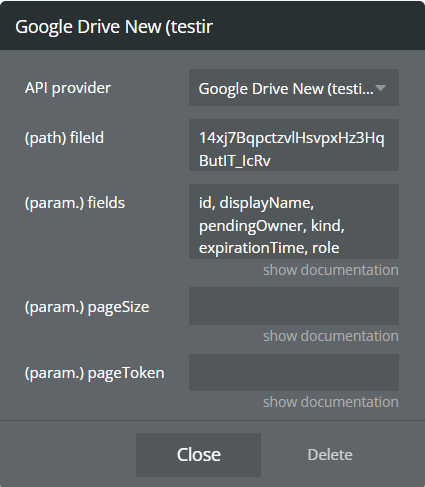
Task: Close the Google Drive dialog
Action: (198, 455)
